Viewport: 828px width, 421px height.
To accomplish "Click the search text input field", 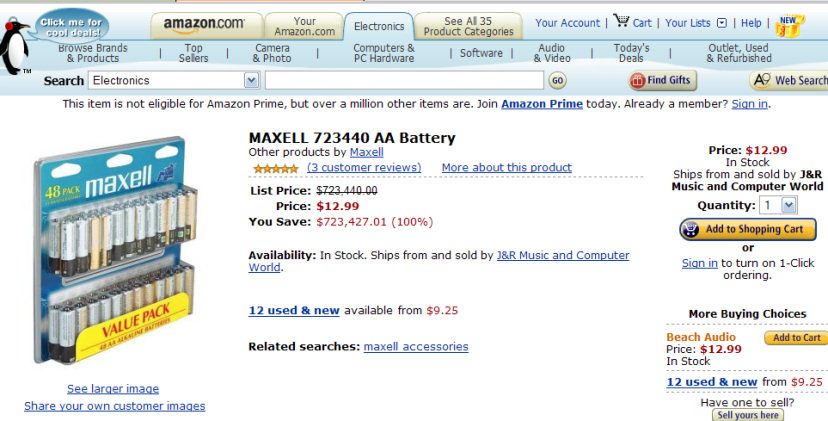I will point(404,80).
